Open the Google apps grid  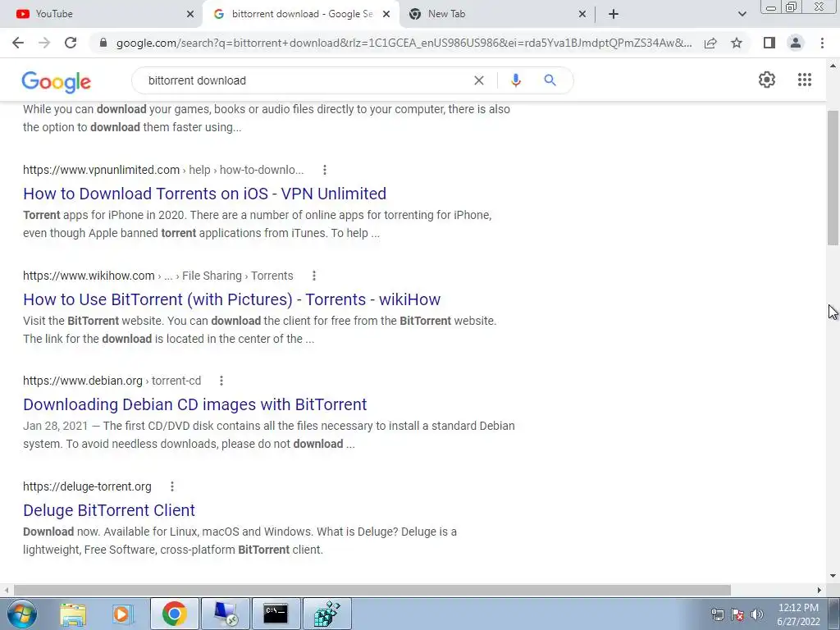tap(804, 80)
